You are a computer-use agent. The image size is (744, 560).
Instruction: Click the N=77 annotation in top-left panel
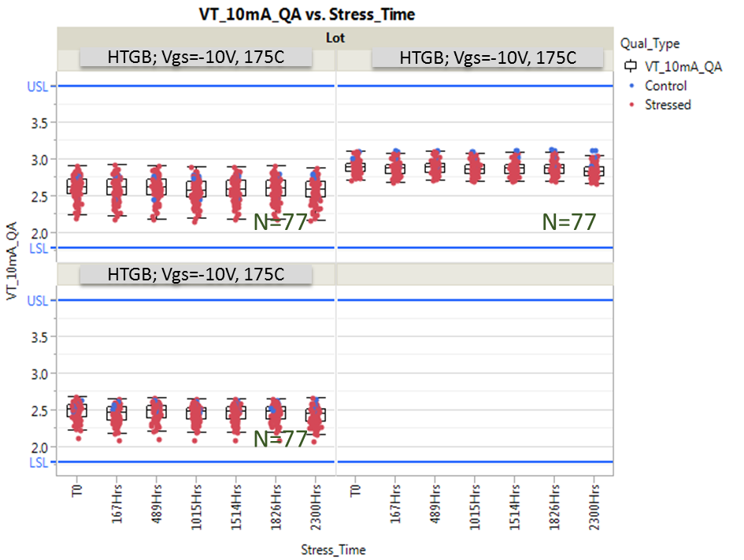click(279, 223)
